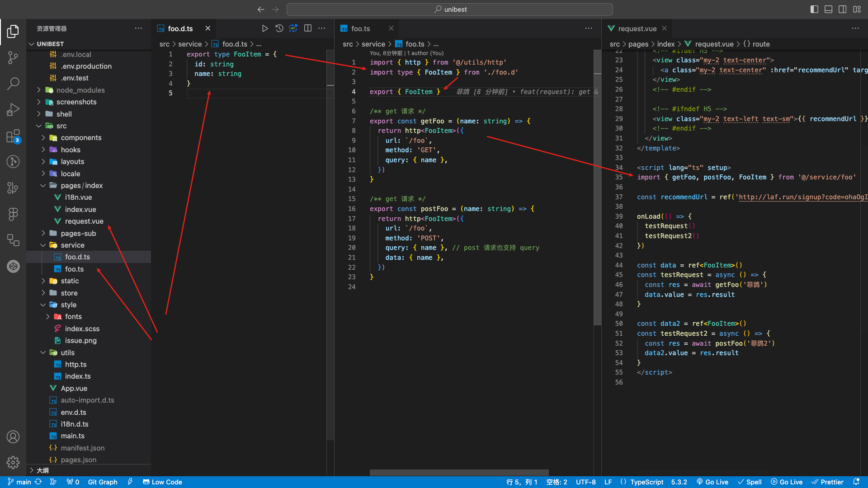This screenshot has height=488, width=868.
Task: Toggle the bottom panel visibility
Action: pos(828,9)
